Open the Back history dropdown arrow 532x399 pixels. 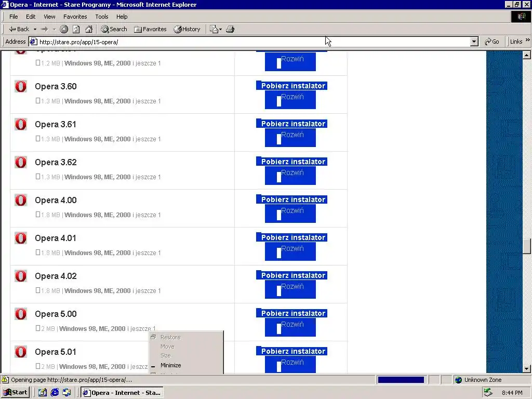pyautogui.click(x=35, y=29)
